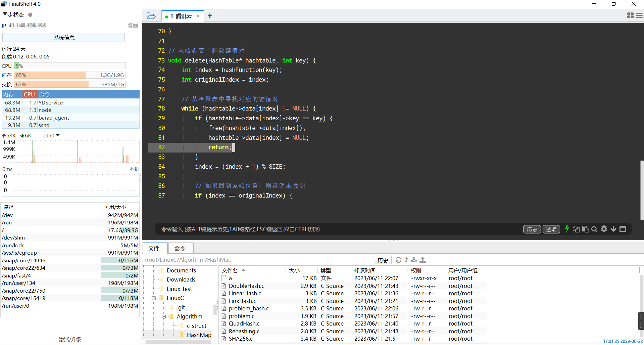Click the 本机 latency label
This screenshot has height=345, width=644.
[134, 169]
